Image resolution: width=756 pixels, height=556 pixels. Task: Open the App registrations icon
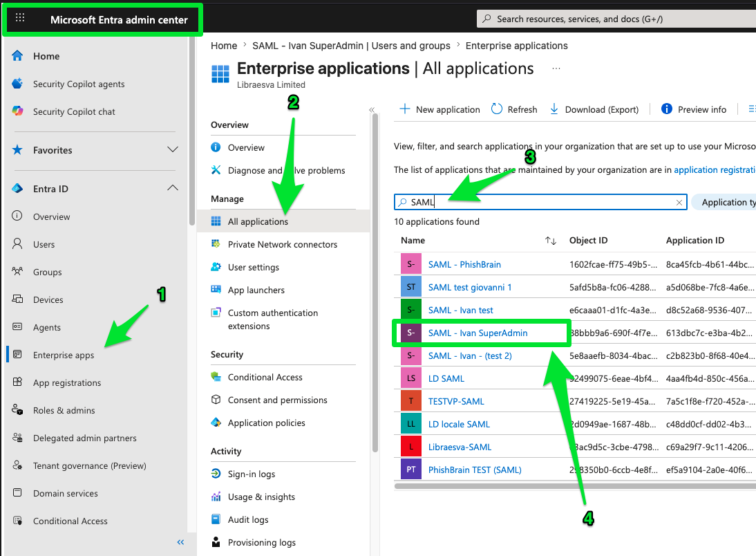tap(17, 382)
